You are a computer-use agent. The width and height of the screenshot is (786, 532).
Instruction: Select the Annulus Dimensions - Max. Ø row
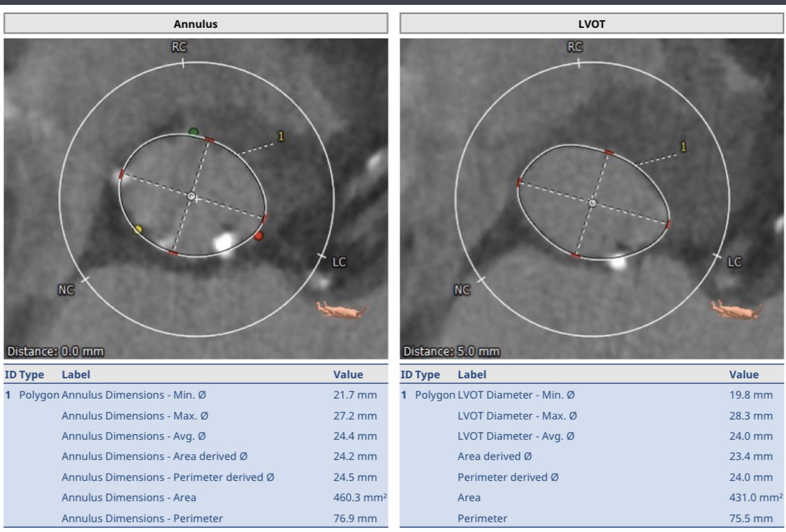[x=196, y=416]
